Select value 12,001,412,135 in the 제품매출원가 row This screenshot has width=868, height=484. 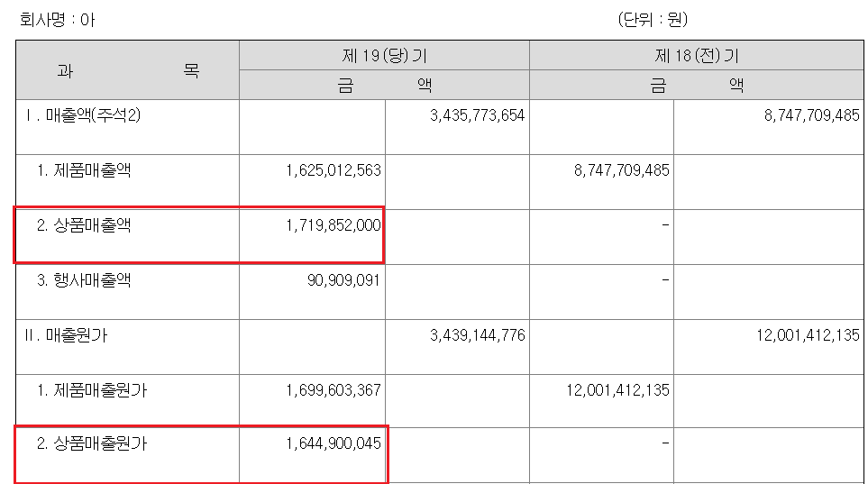pos(617,390)
